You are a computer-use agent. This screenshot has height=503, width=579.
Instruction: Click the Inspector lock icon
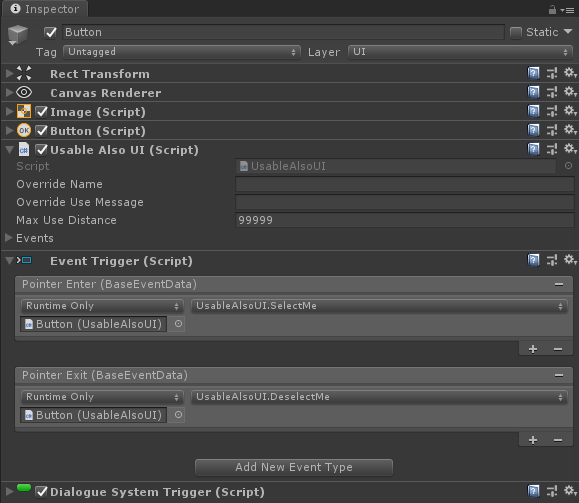click(552, 10)
